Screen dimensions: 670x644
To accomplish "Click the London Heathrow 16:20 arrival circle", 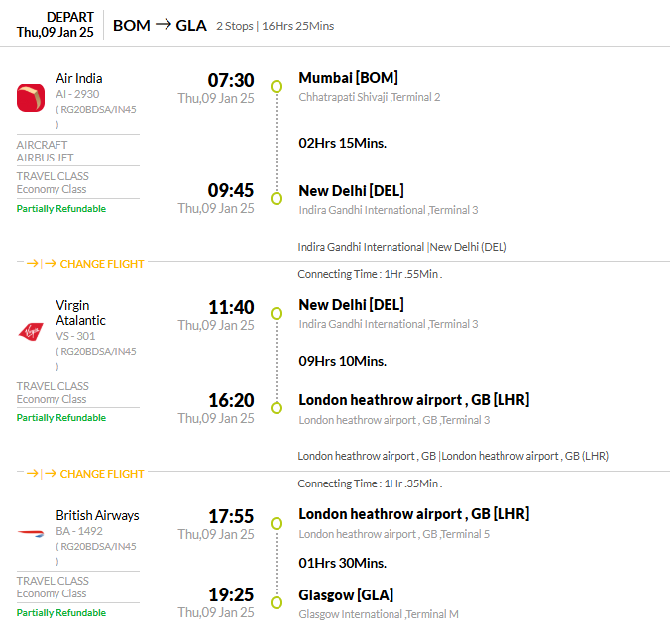I will pos(277,408).
